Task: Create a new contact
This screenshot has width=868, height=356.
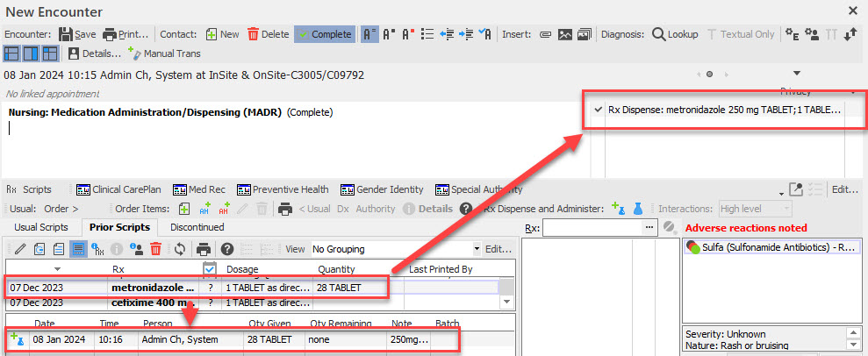Action: pyautogui.click(x=223, y=34)
